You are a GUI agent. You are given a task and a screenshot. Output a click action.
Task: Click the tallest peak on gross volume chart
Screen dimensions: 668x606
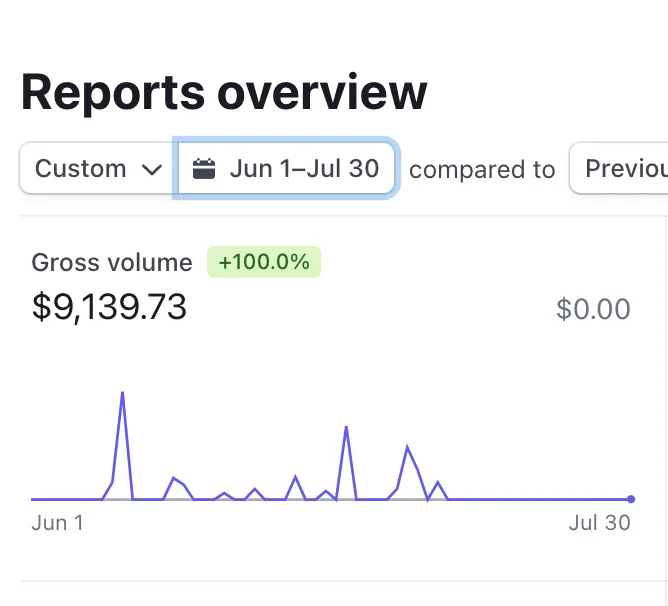point(122,393)
